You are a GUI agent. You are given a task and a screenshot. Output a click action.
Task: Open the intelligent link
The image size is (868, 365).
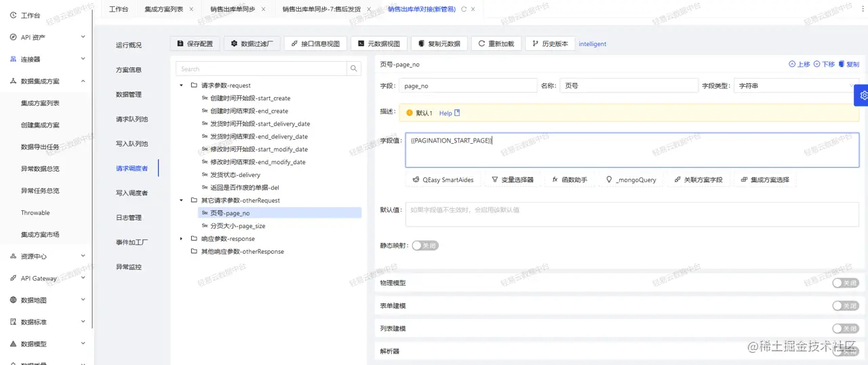pos(593,43)
